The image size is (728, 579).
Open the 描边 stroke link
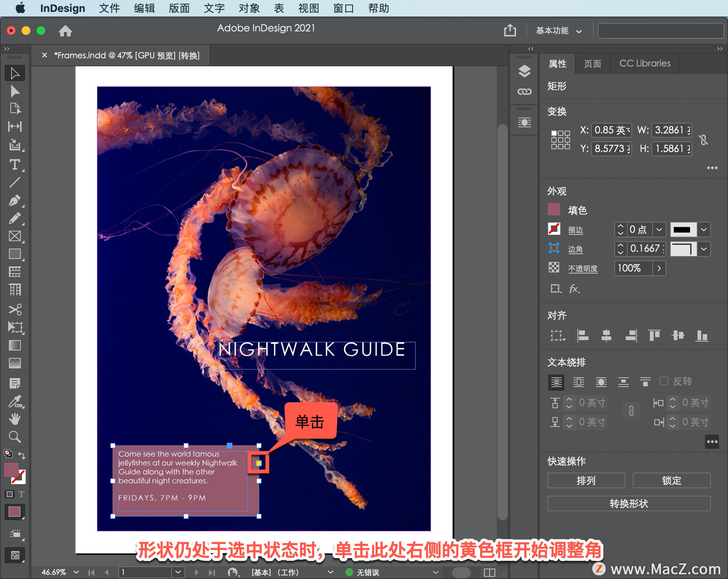575,230
